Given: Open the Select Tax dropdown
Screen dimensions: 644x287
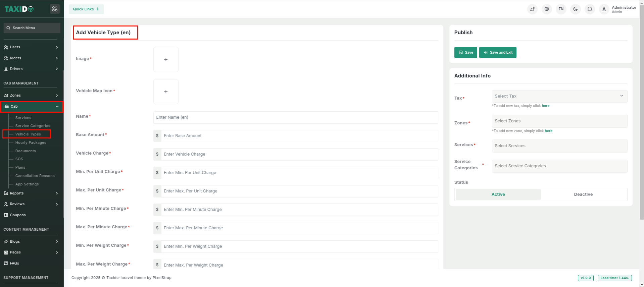Looking at the screenshot, I should [x=559, y=96].
